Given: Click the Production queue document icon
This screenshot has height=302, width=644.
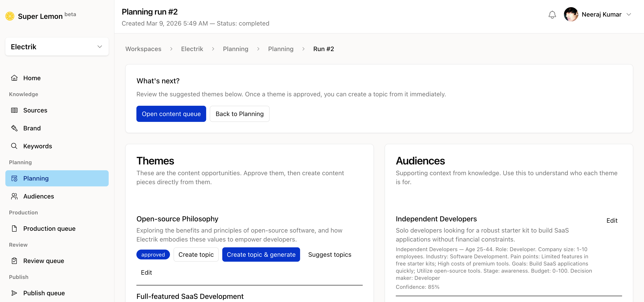Looking at the screenshot, I should click(14, 229).
